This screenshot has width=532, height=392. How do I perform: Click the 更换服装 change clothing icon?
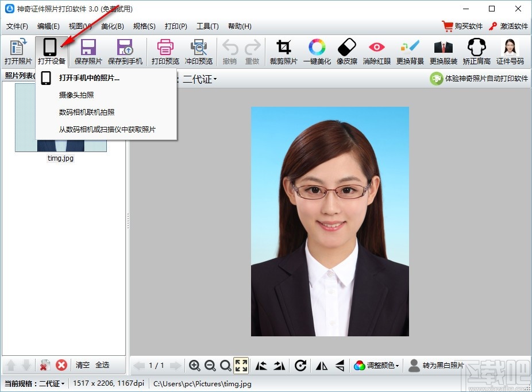click(x=443, y=48)
